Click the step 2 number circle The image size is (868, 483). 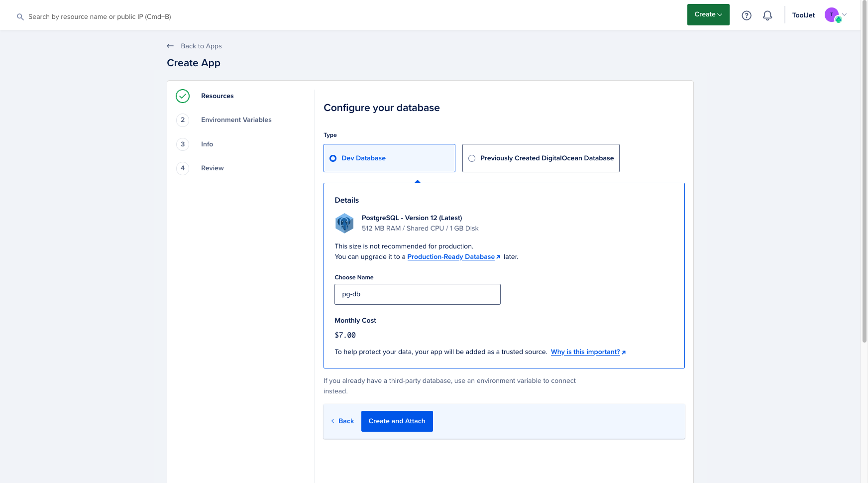click(183, 120)
